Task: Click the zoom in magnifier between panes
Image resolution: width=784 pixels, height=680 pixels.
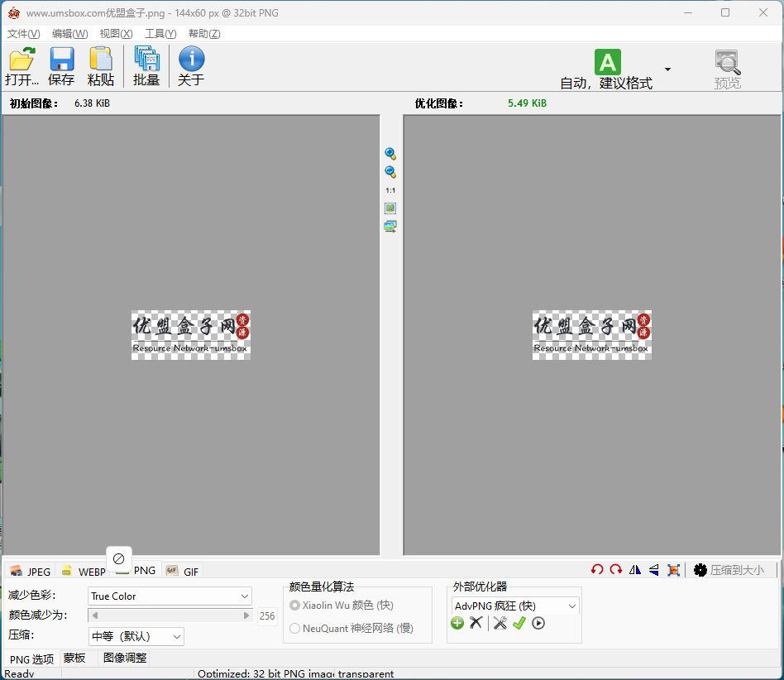Action: tap(390, 154)
